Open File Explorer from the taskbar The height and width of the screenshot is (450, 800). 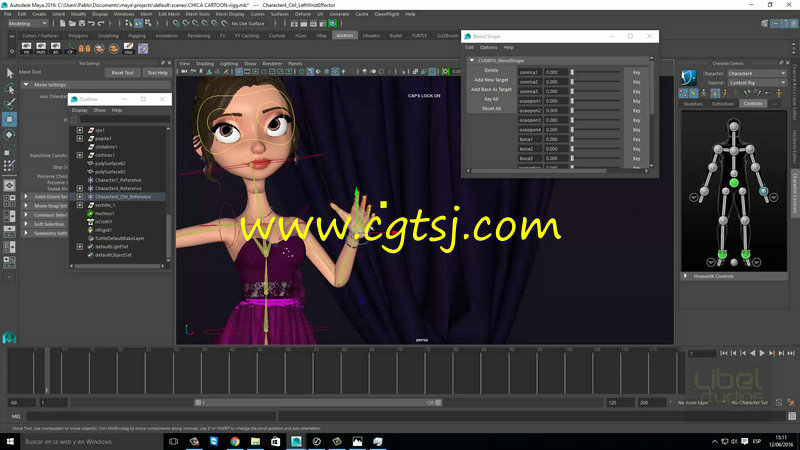(x=255, y=441)
